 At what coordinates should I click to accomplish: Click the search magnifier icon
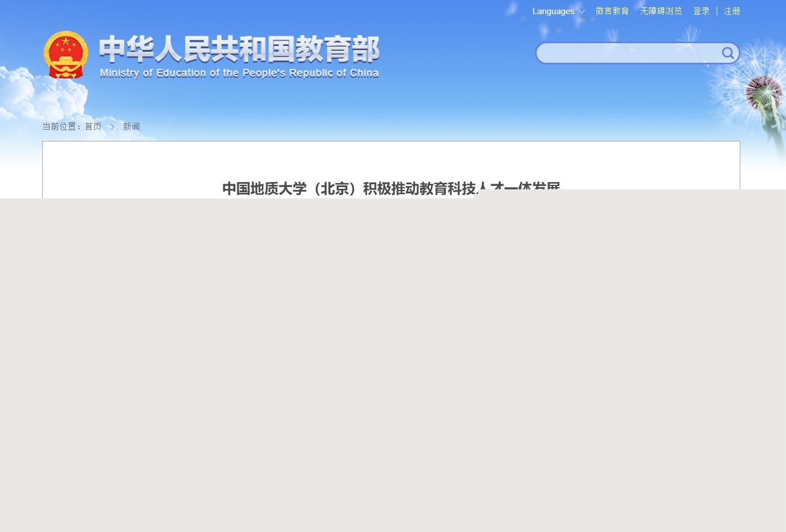(728, 53)
